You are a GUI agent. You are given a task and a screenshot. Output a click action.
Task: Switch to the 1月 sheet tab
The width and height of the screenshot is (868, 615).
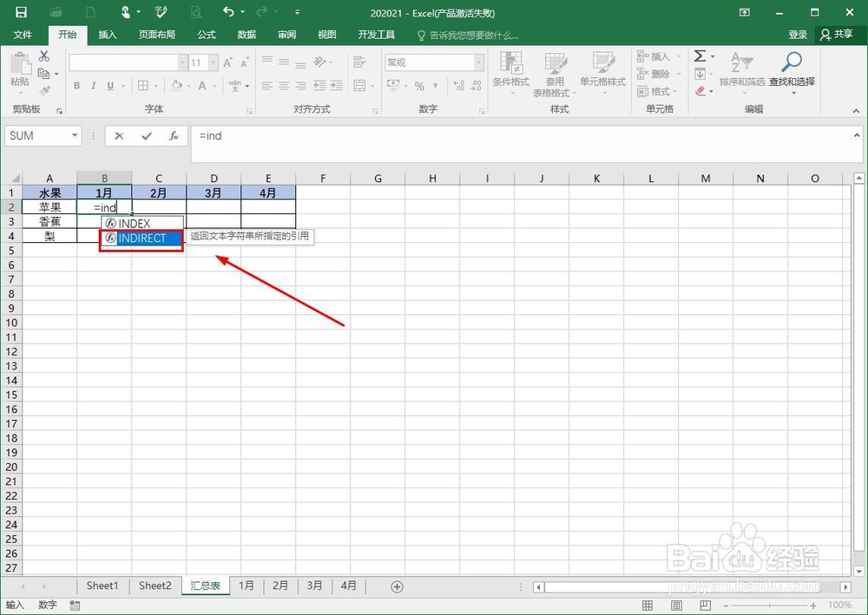point(247,586)
